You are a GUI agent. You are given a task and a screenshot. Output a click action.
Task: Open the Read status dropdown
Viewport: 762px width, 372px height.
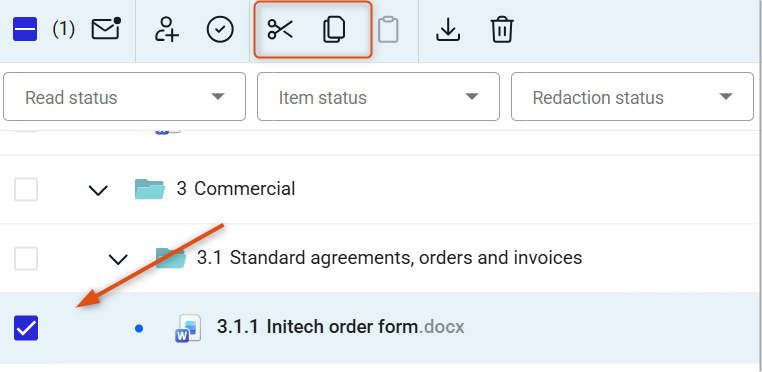click(124, 97)
